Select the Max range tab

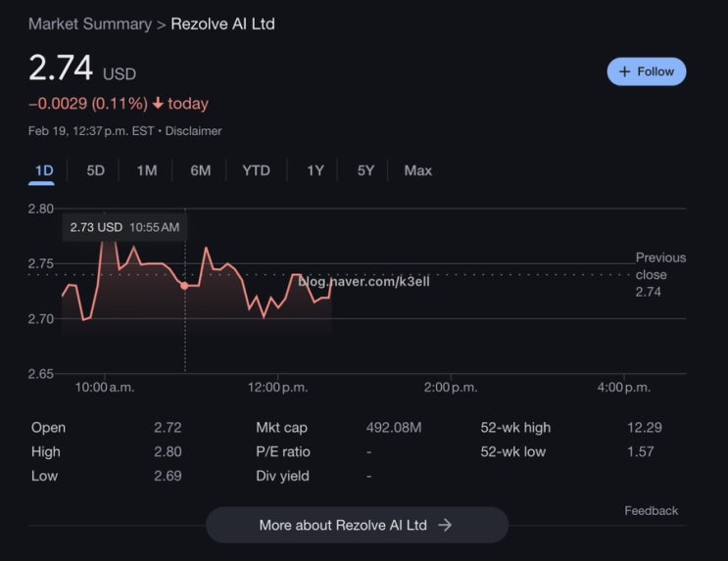click(x=417, y=170)
